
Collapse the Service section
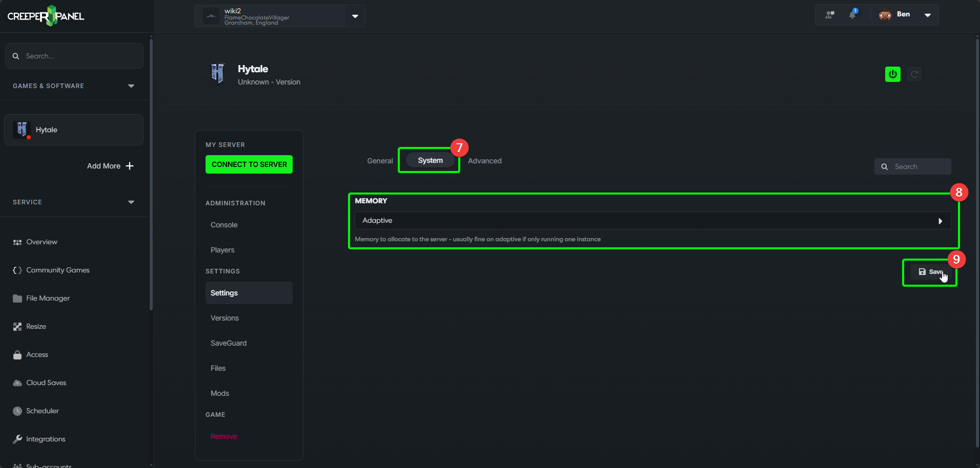[131, 202]
